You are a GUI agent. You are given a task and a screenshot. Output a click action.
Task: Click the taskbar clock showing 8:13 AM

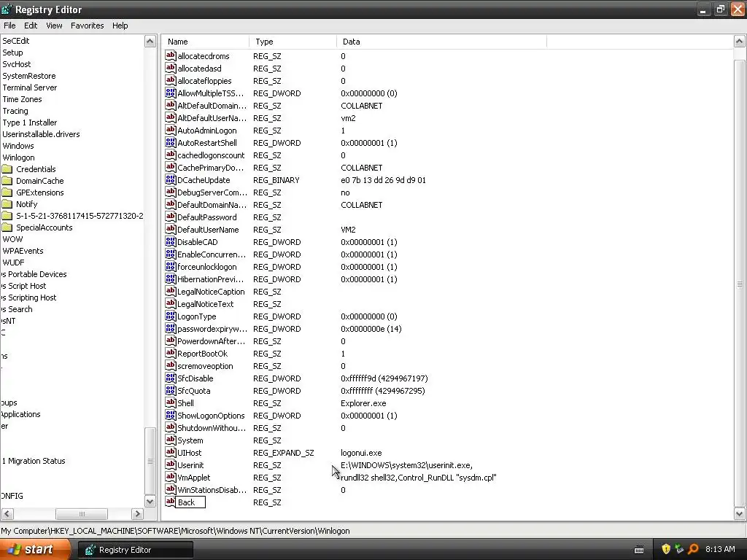(720, 549)
